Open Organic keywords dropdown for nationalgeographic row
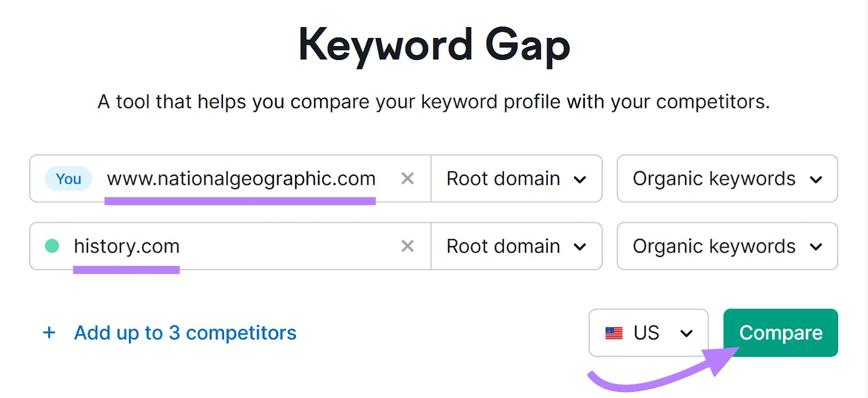 pyautogui.click(x=726, y=178)
